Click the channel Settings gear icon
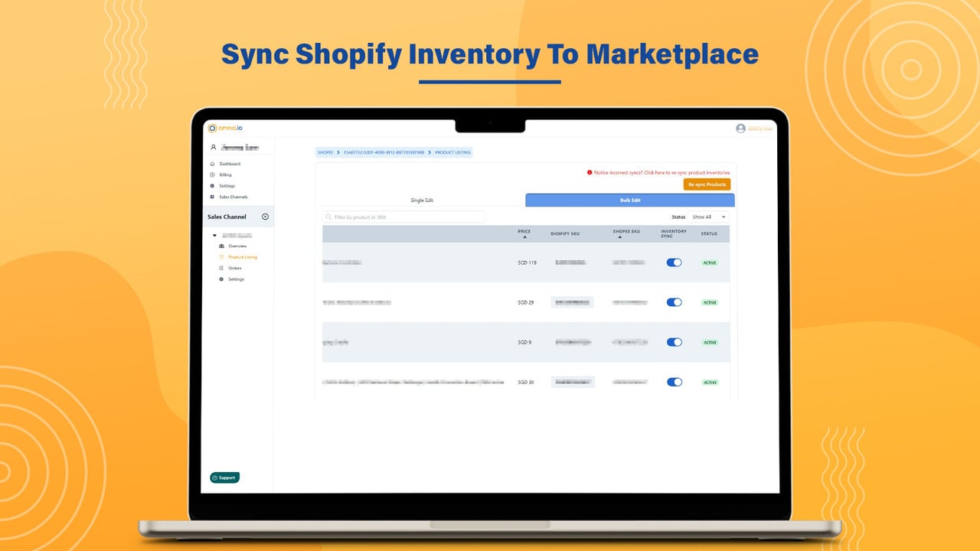 coord(221,279)
